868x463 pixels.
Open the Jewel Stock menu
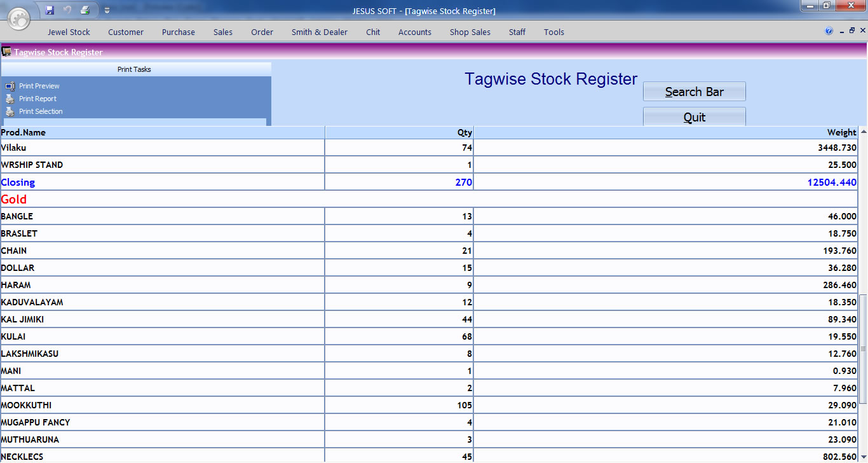(69, 32)
